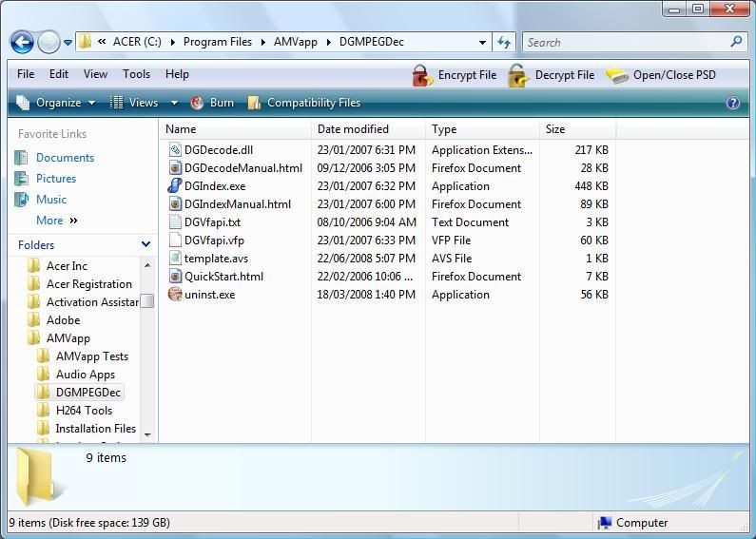
Task: Open the arrow after Program Files breadcrumb
Action: (263, 43)
